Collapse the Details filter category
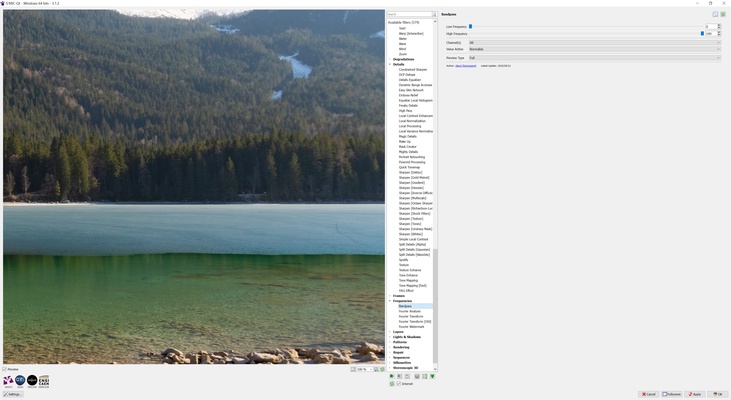The image size is (731, 400). [390, 64]
